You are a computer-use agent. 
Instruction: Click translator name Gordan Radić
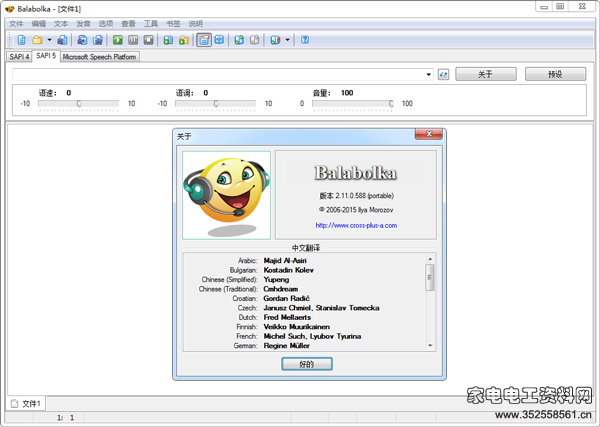287,298
